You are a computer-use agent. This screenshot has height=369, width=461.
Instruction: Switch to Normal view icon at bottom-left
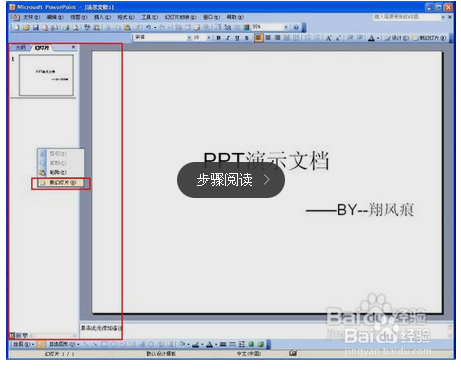click(12, 335)
